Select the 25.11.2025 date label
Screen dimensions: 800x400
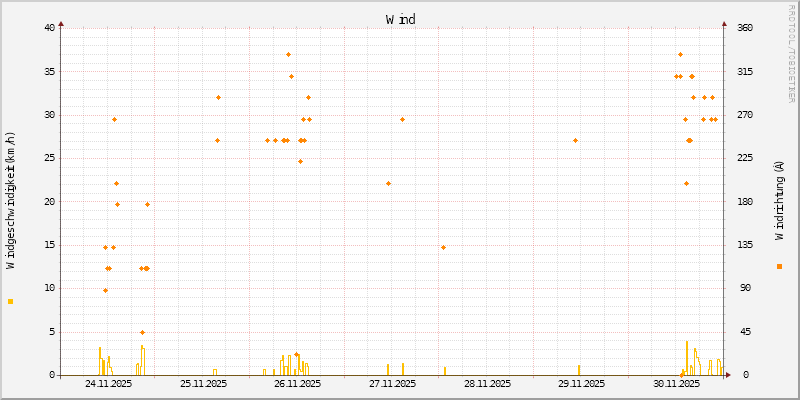click(x=203, y=383)
